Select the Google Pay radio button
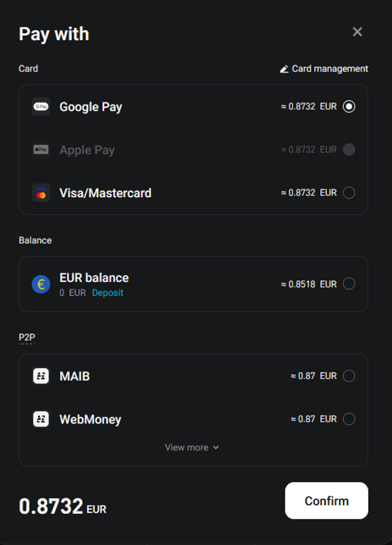Viewport: 392px width, 545px height. pyautogui.click(x=349, y=107)
